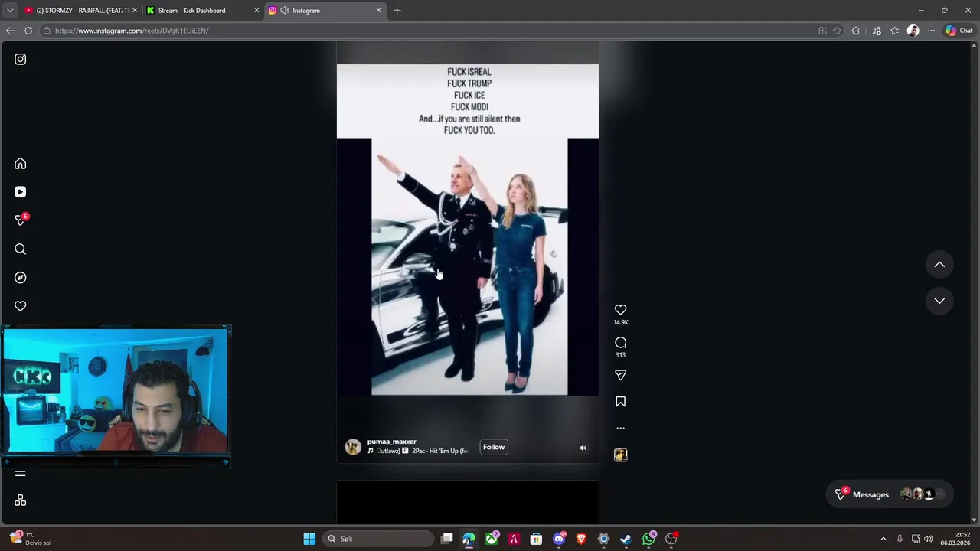Open a new browser tab

click(x=397, y=11)
